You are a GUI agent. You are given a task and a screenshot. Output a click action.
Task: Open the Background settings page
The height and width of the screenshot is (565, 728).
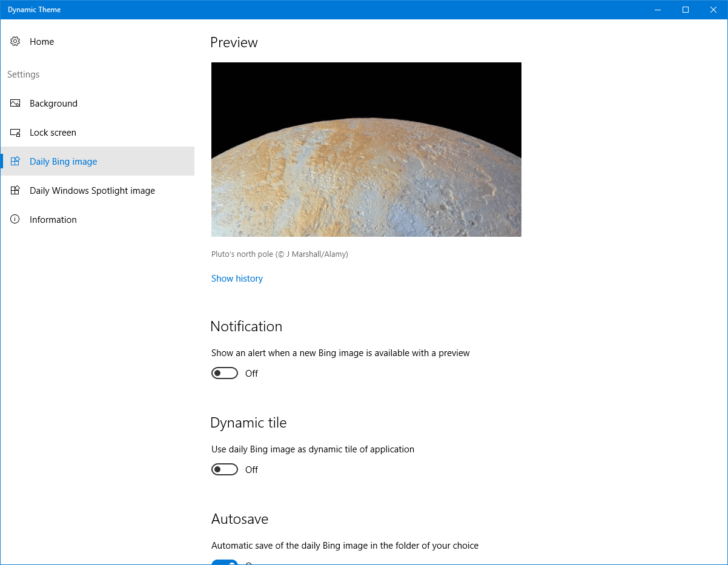pyautogui.click(x=53, y=104)
